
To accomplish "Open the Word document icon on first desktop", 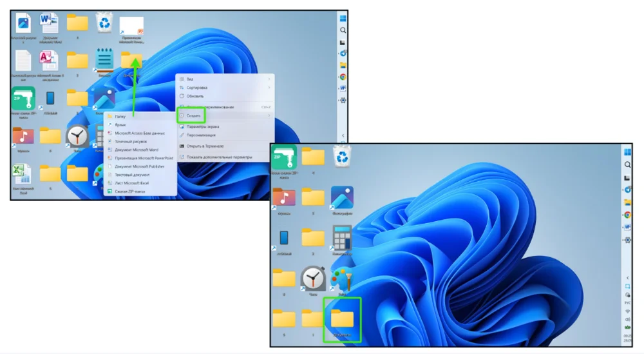I will [50, 23].
